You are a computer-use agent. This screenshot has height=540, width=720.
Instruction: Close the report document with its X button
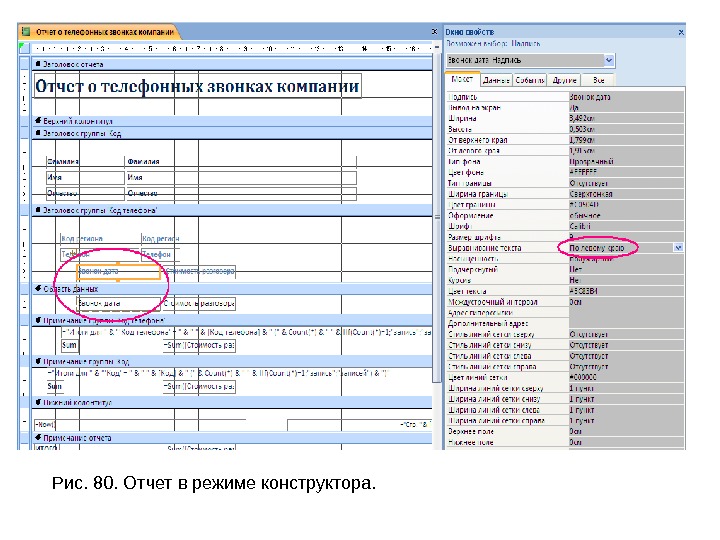[x=434, y=32]
